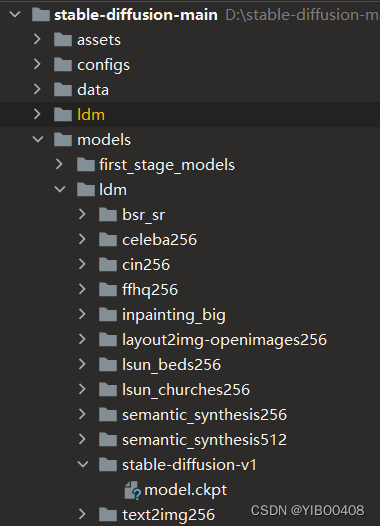
Task: Select the semantic_synthesis512 folder
Action: coord(204,440)
